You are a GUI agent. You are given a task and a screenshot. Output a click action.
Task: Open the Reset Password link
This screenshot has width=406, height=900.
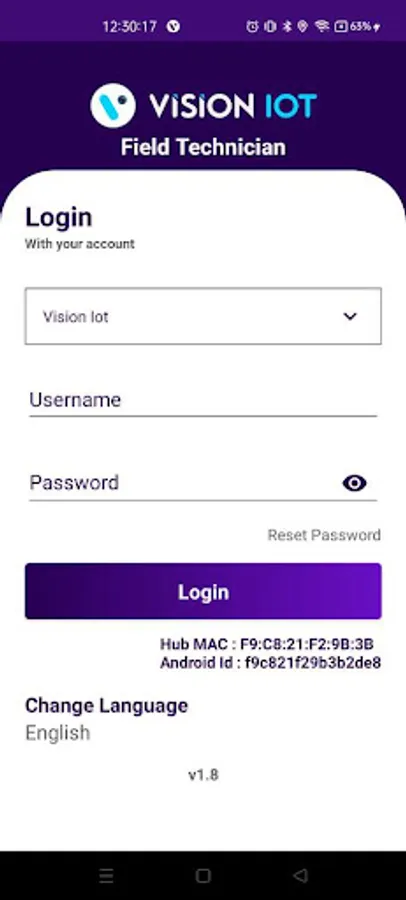click(324, 535)
